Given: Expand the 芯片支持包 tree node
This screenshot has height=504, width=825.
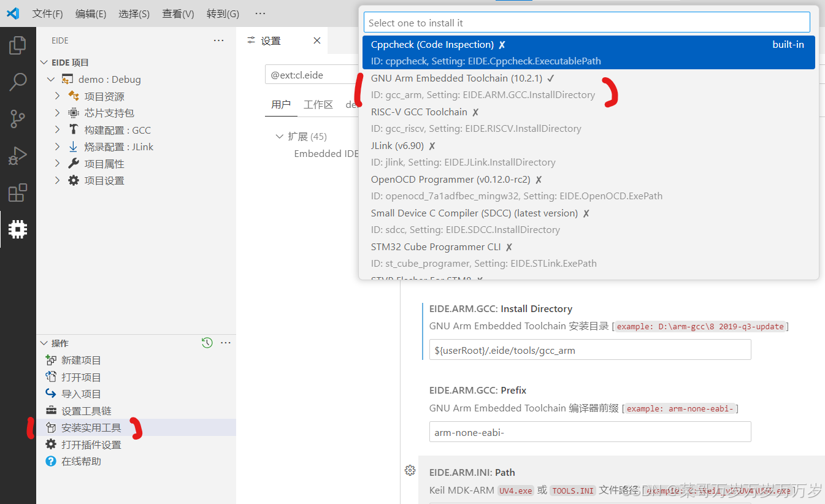Looking at the screenshot, I should tap(57, 113).
